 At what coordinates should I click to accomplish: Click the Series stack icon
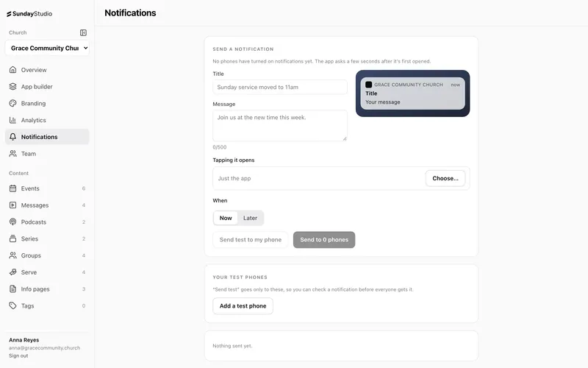point(12,238)
